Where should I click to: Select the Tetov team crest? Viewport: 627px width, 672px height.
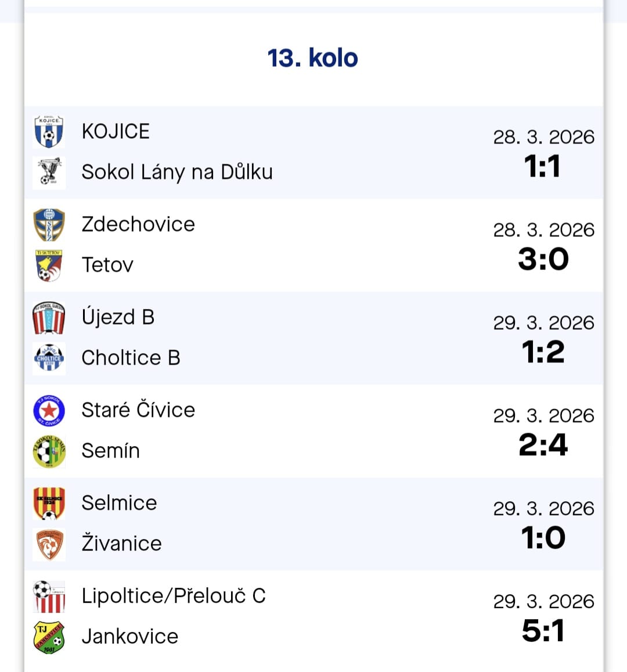[x=49, y=265]
